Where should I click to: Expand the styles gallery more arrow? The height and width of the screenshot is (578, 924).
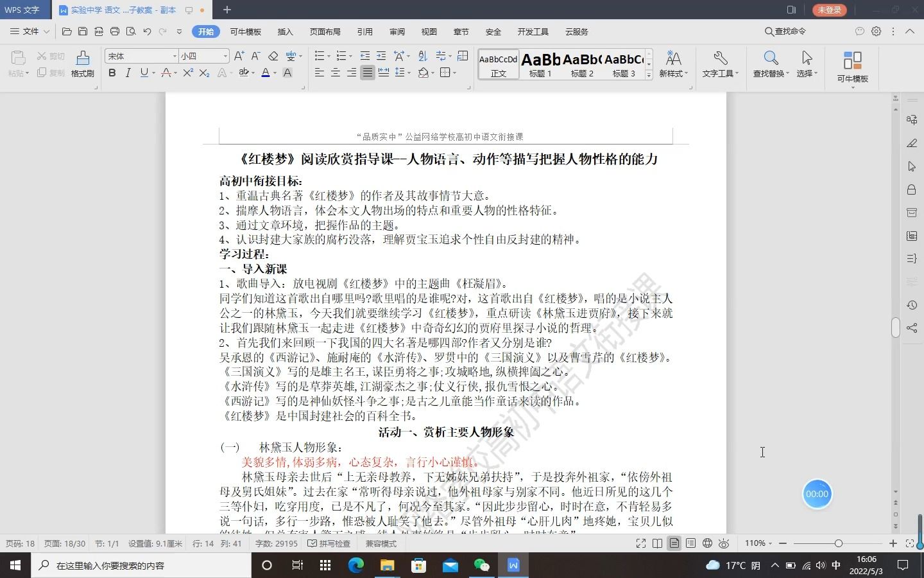(649, 75)
